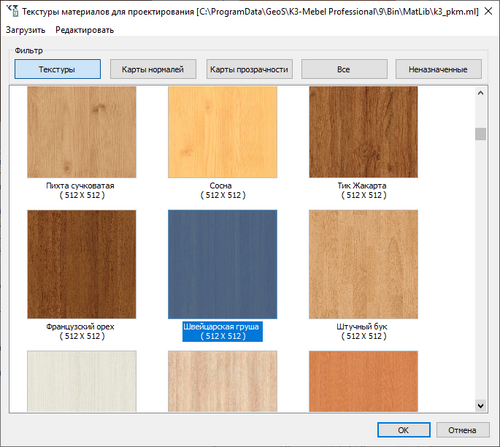Open the Загрузить menu
Screen dimensions: 500x447
point(25,30)
